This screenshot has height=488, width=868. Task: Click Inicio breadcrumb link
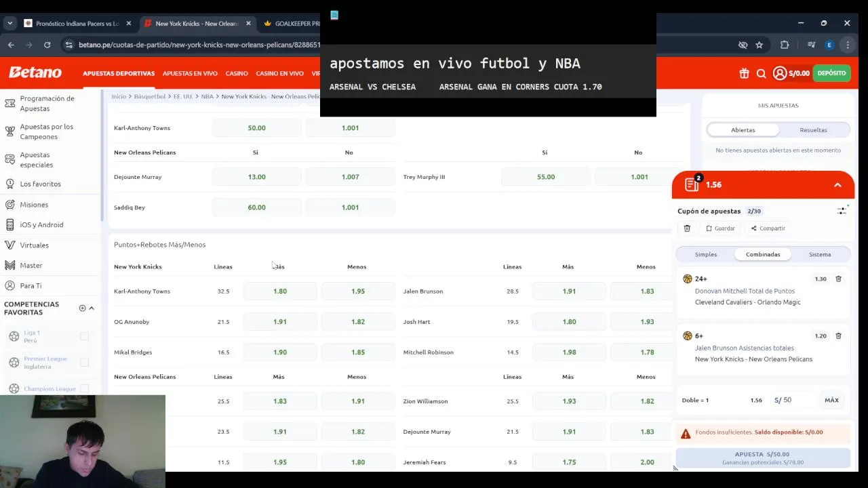[119, 96]
